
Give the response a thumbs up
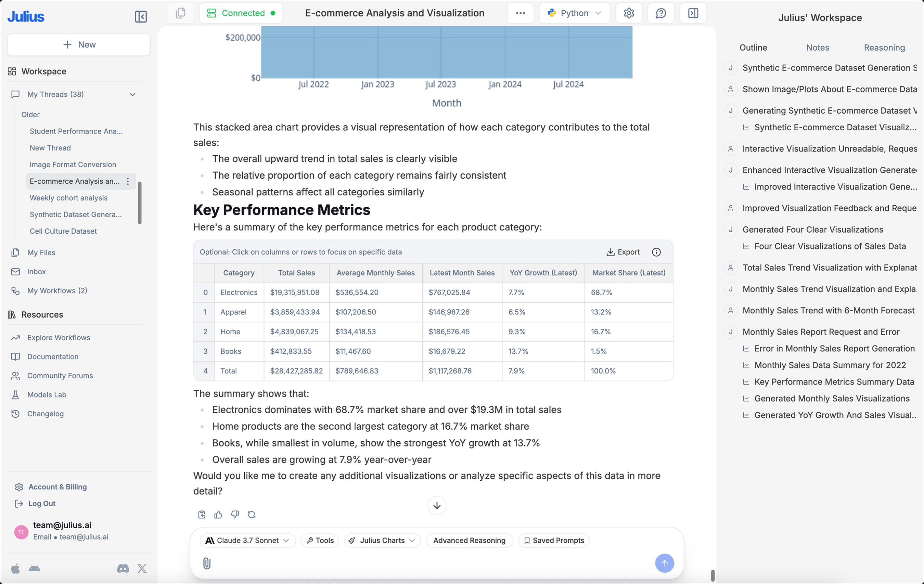click(x=218, y=514)
